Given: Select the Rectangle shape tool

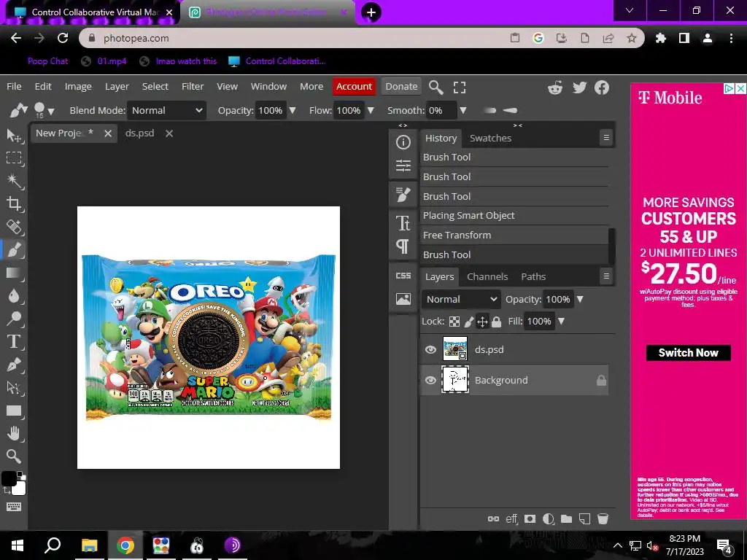Looking at the screenshot, I should point(14,411).
